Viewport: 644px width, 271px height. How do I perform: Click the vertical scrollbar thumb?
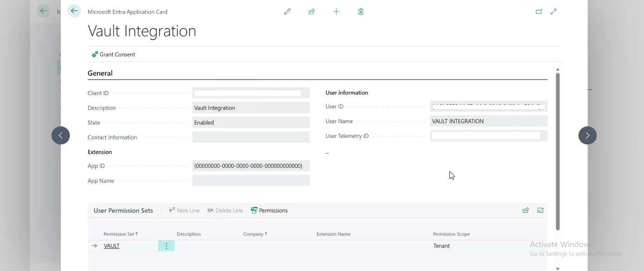coord(558,151)
